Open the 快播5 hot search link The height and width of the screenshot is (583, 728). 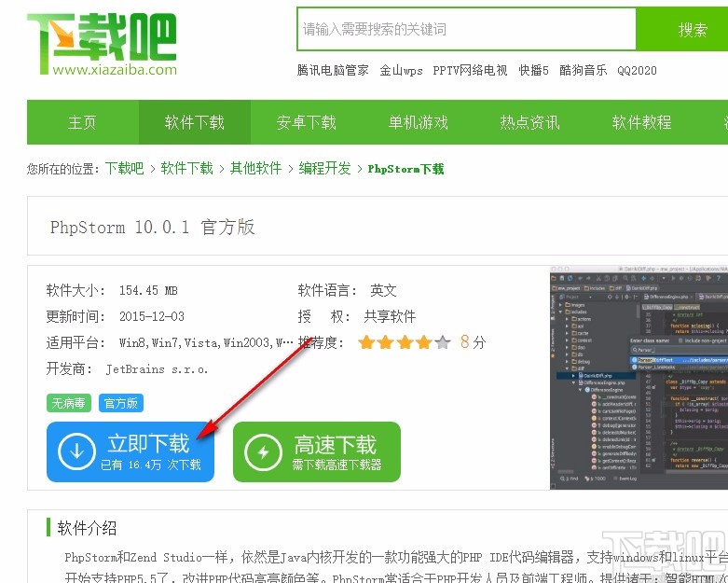(533, 70)
